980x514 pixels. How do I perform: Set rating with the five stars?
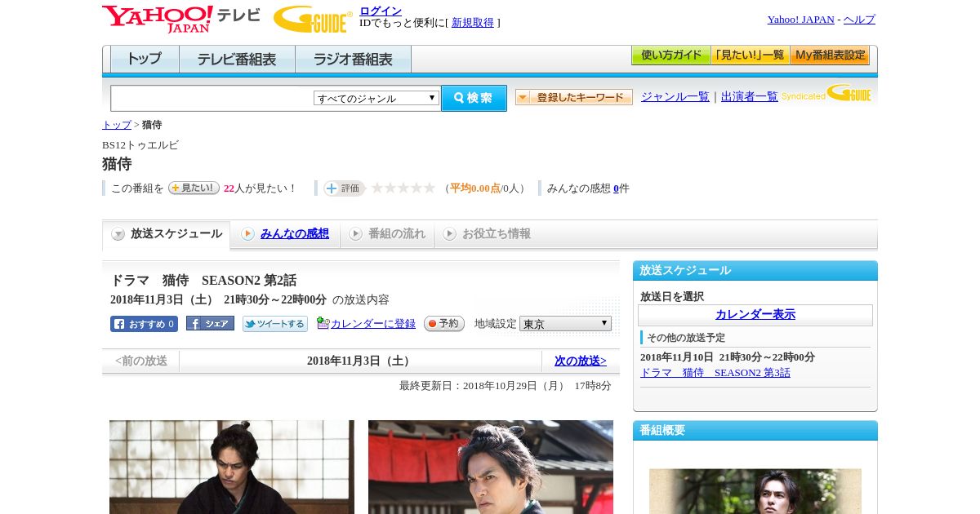pyautogui.click(x=403, y=188)
